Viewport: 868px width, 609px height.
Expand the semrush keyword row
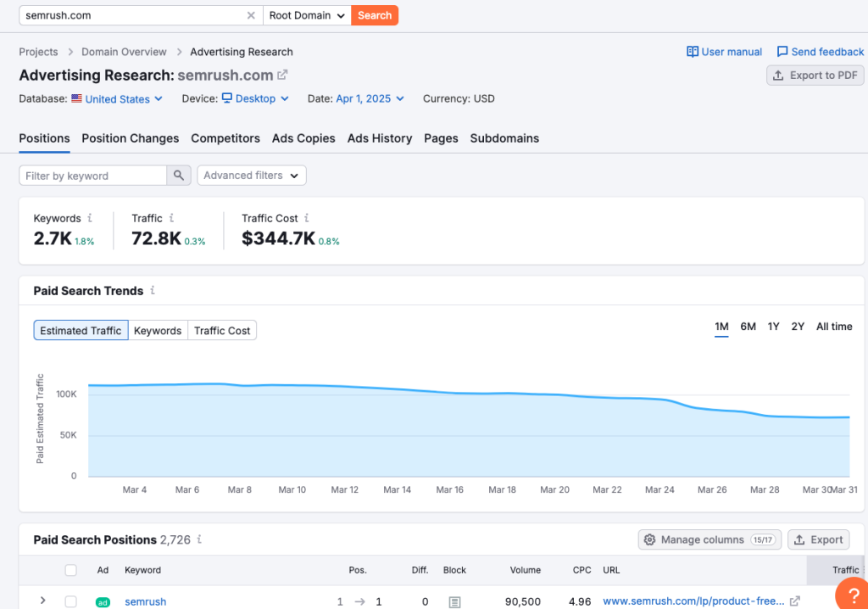click(42, 601)
